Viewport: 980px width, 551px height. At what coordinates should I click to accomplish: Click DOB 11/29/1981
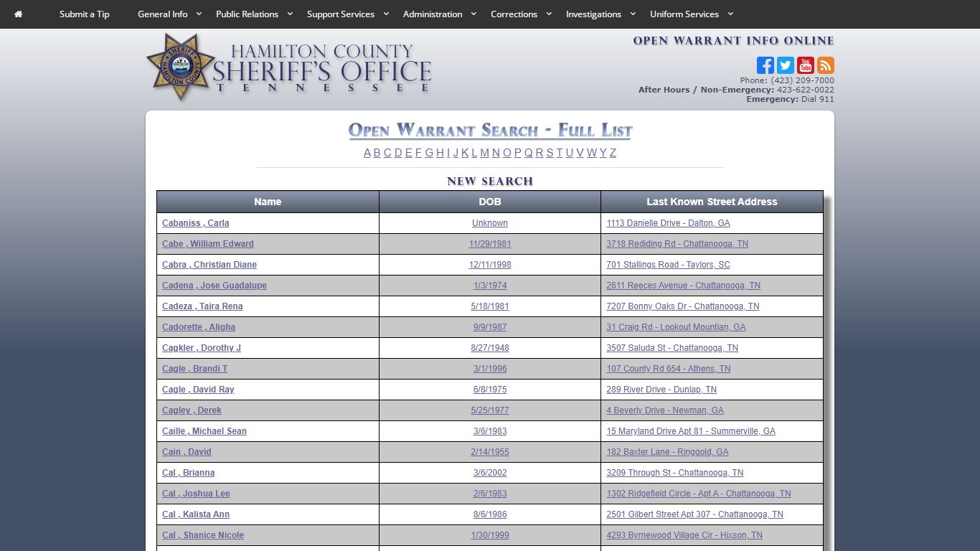coord(490,244)
